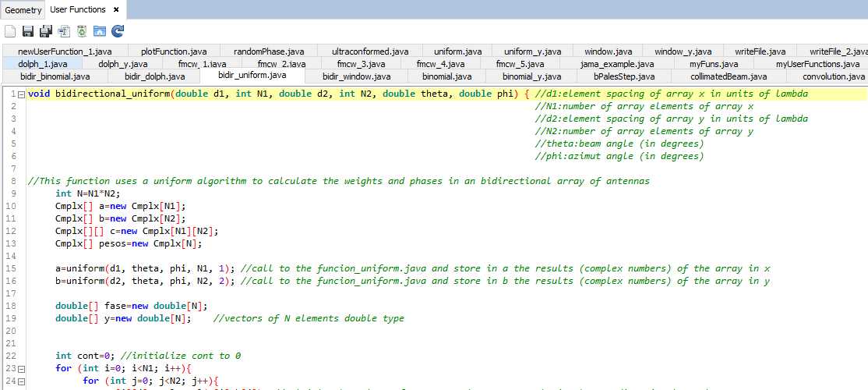Switch to the Geometry tab
Screen dimensions: 868x390
pyautogui.click(x=23, y=10)
